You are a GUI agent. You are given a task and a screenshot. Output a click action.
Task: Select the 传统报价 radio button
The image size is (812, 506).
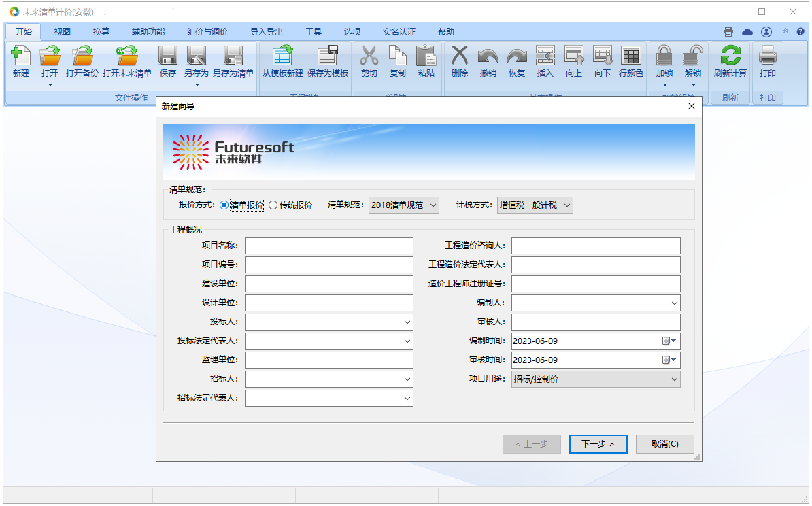(273, 205)
